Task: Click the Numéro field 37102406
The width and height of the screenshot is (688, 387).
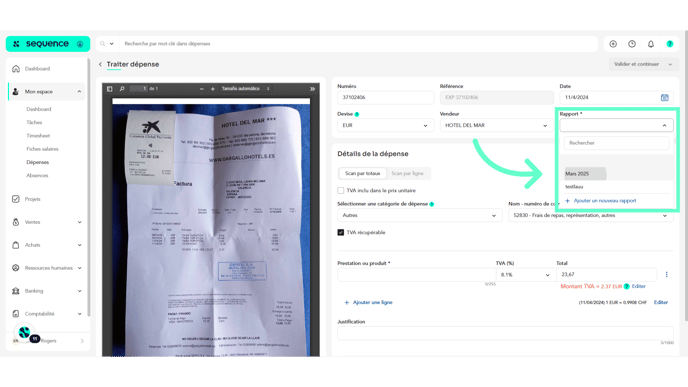Action: (385, 97)
